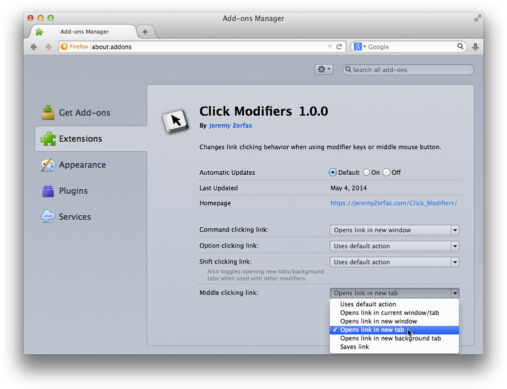Focus the Search all add-ons field
The width and height of the screenshot is (507, 389).
(408, 70)
